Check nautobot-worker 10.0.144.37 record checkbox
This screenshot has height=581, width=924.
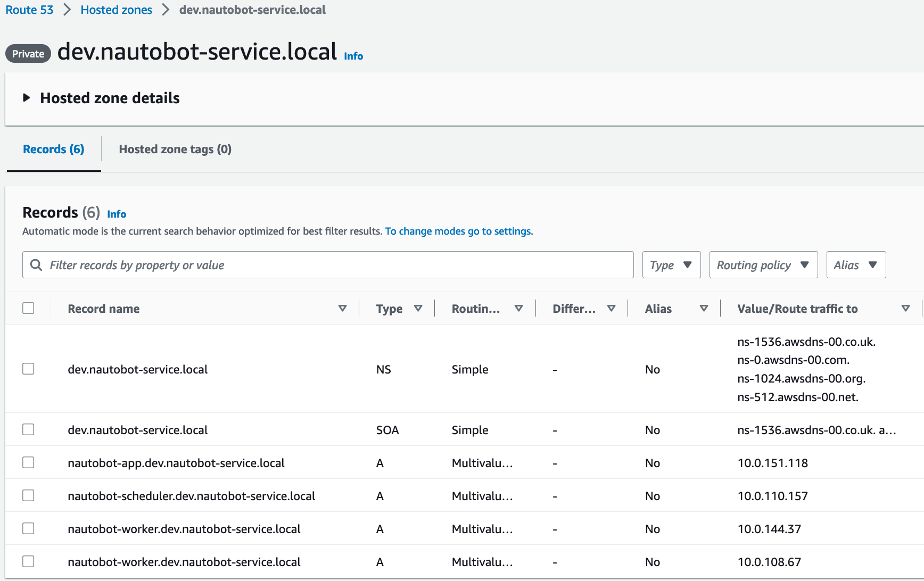(28, 528)
